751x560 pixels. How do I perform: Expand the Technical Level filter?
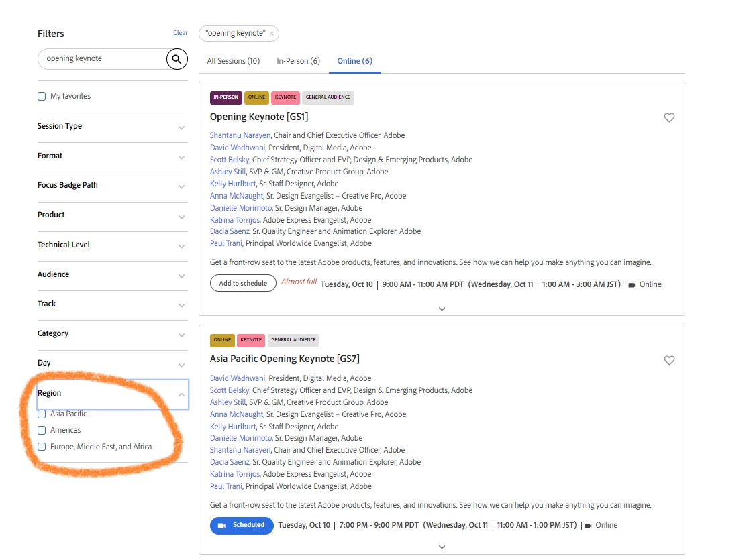(113, 245)
